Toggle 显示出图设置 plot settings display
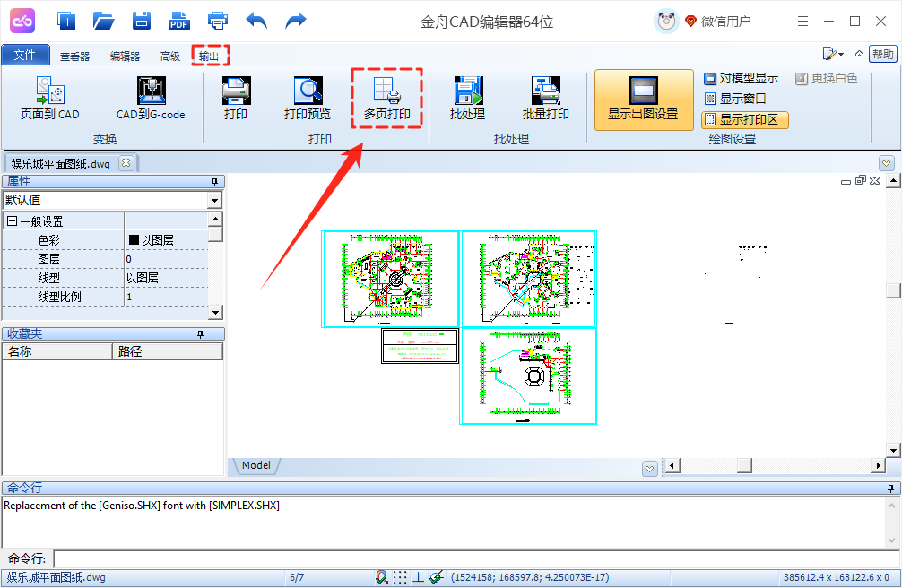The height and width of the screenshot is (588, 902). point(644,99)
